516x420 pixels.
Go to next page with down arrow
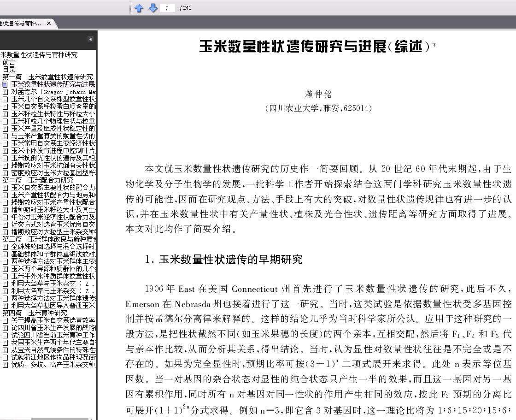(x=153, y=8)
